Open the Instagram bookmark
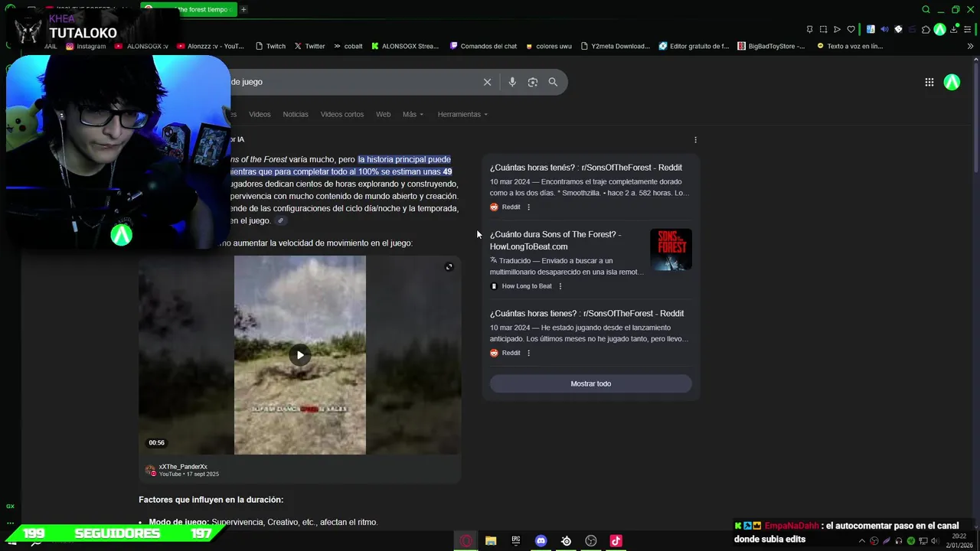The image size is (980, 551). (x=86, y=46)
